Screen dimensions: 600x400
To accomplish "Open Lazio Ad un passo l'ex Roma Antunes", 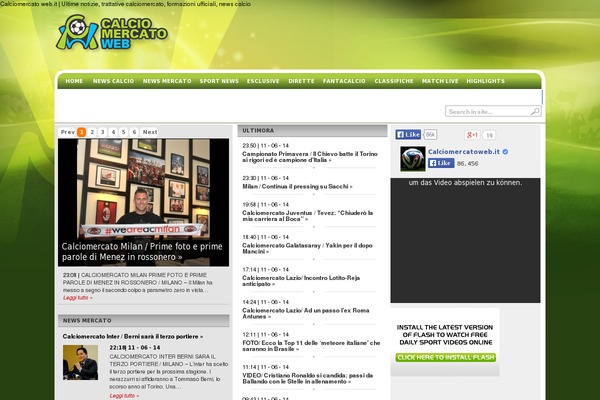I will [x=306, y=313].
